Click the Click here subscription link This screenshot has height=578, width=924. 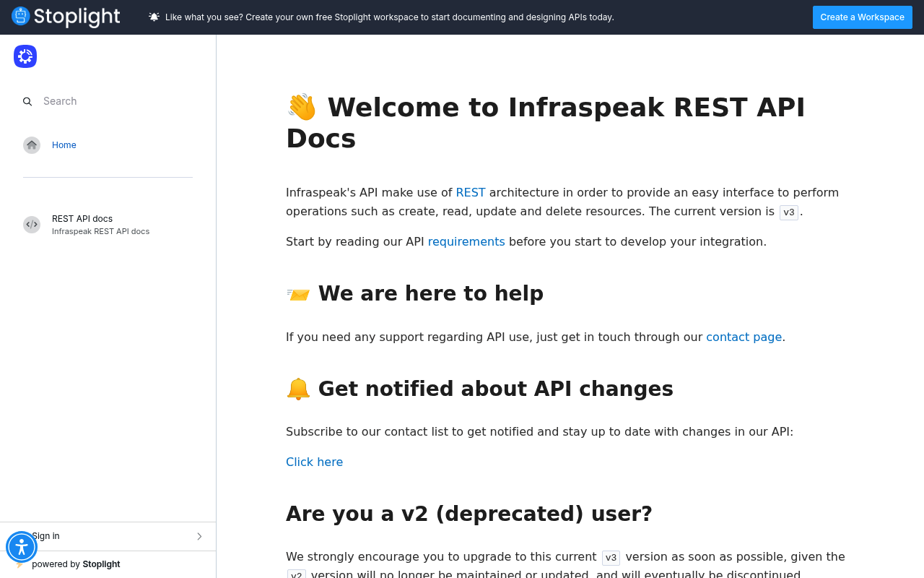(x=314, y=462)
